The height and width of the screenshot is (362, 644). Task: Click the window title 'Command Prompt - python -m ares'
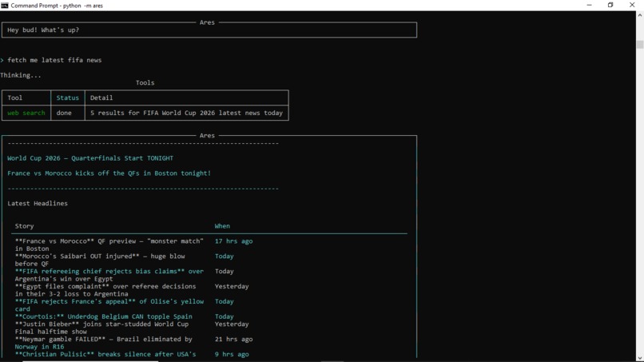pos(57,6)
